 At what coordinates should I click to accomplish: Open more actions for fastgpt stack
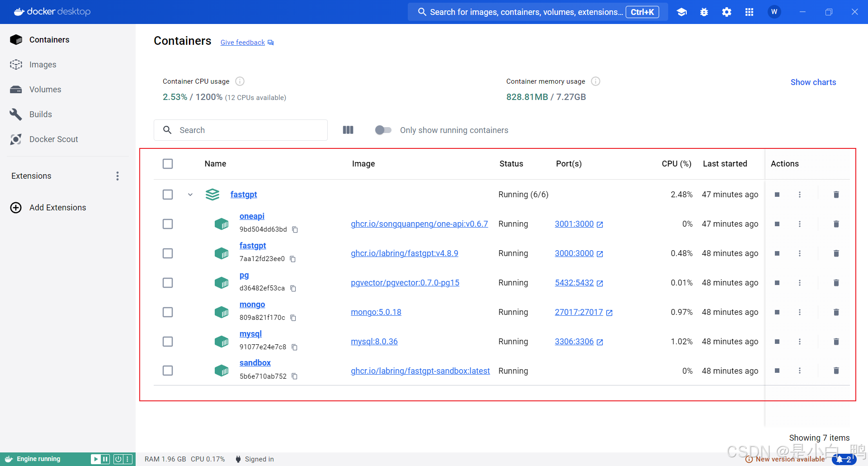coord(800,195)
